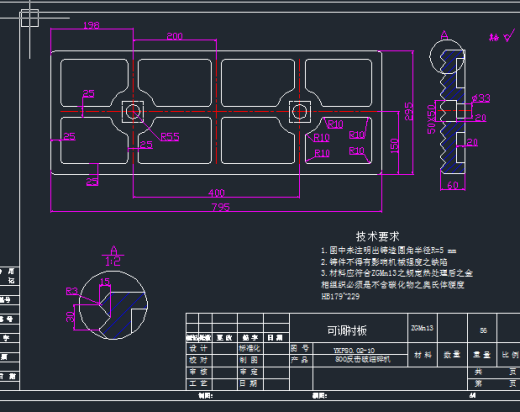Select the 50X50 dimension label
Screen dimensions: 520x412
click(431, 119)
